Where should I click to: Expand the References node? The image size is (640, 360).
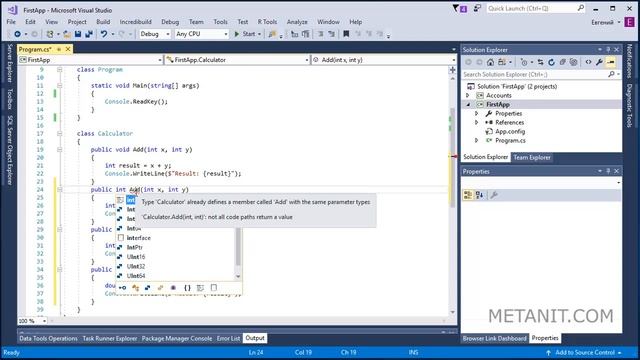(476, 122)
